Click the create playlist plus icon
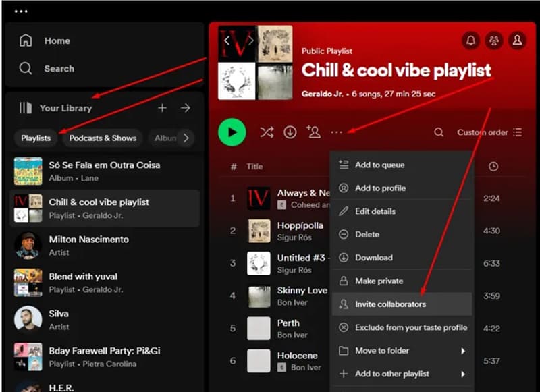This screenshot has height=392, width=540. coord(163,108)
